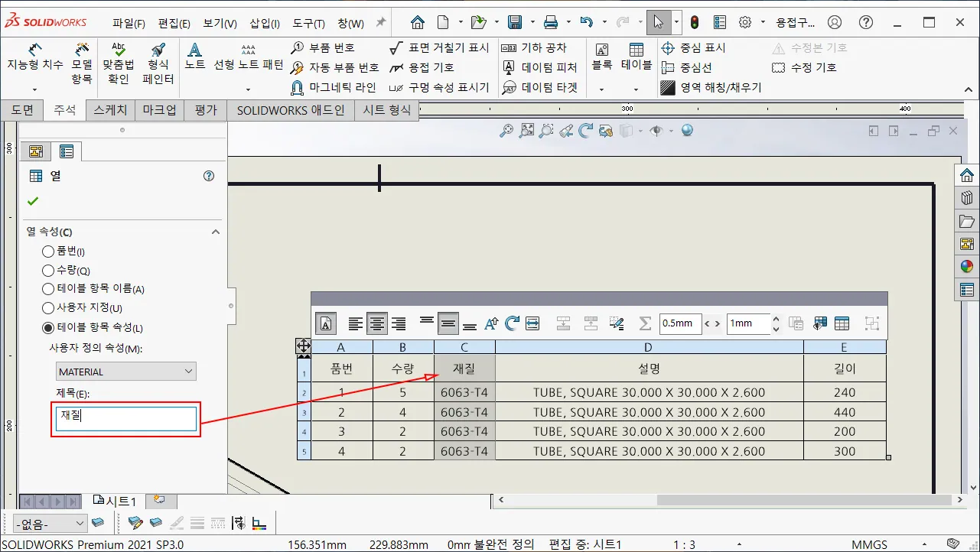Open the -없음- layer dropdown
Viewport: 980px width, 552px height.
[50, 524]
